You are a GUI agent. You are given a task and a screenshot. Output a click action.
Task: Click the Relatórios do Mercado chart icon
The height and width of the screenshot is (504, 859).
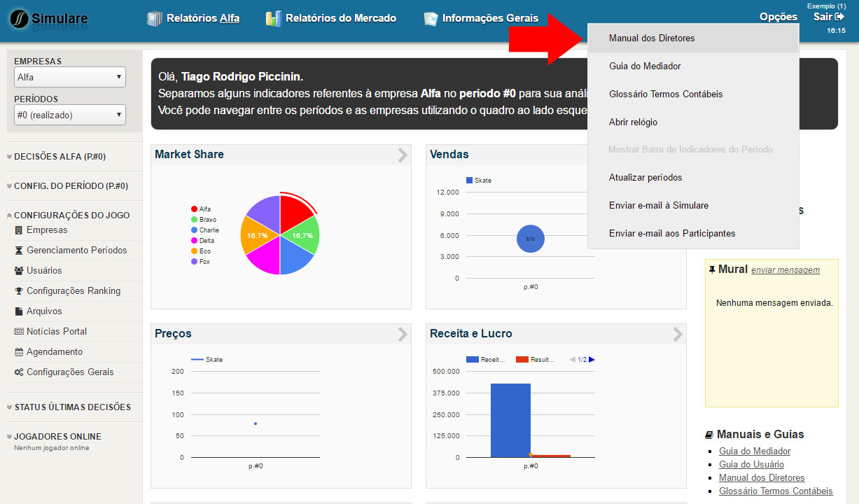pos(274,18)
